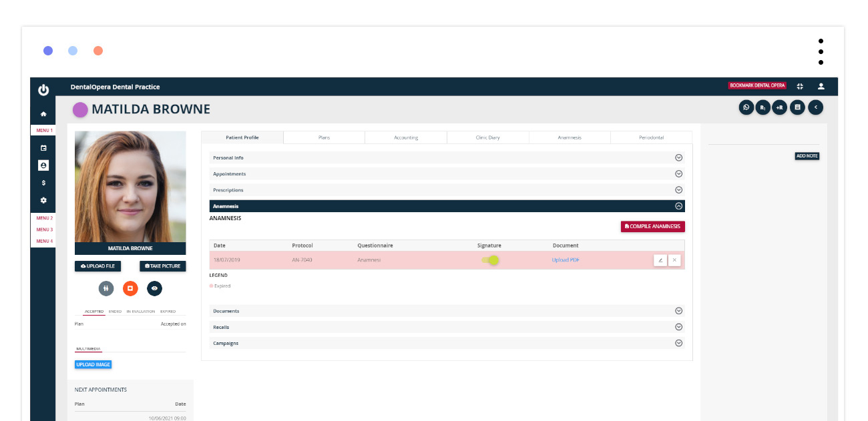The width and height of the screenshot is (868, 421).
Task: Click the edit pencil on anamnesis row
Action: (x=660, y=260)
